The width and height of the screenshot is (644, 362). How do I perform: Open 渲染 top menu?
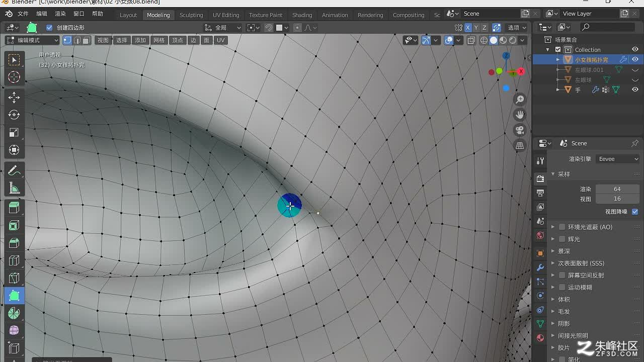point(60,14)
